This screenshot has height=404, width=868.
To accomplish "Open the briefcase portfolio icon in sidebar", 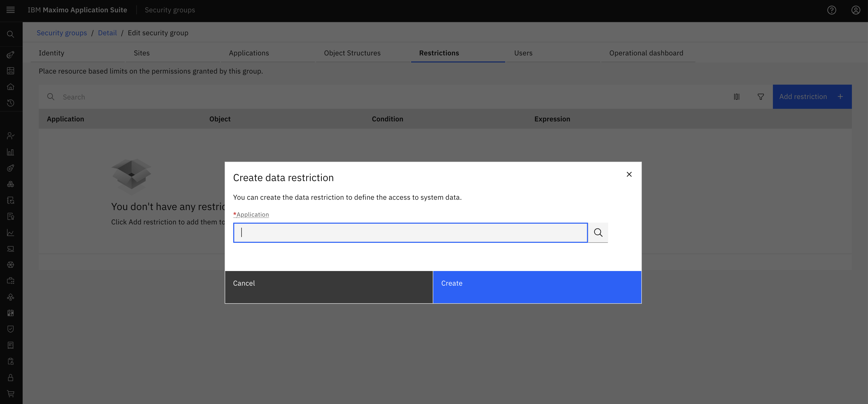I will tap(11, 281).
